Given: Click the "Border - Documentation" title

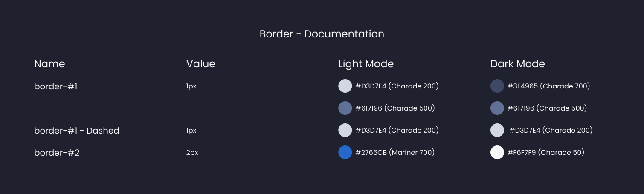Looking at the screenshot, I should (x=322, y=34).
